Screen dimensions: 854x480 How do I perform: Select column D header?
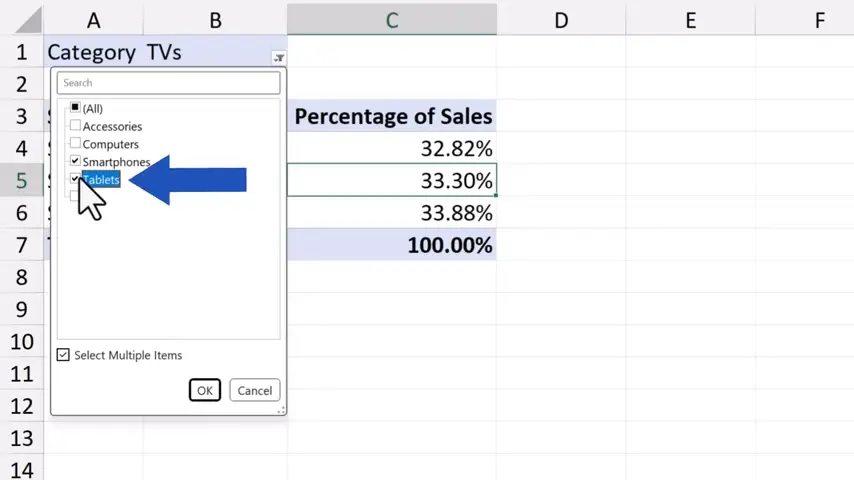coord(561,19)
